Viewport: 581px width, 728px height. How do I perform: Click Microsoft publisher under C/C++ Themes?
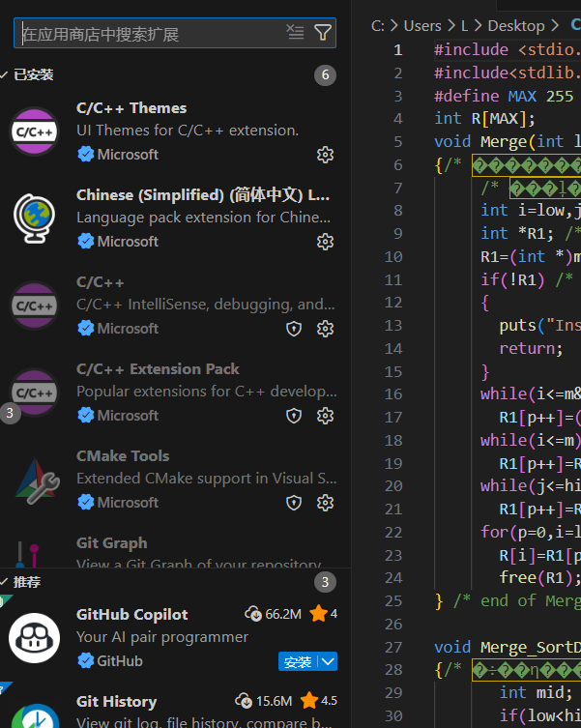[x=128, y=155]
